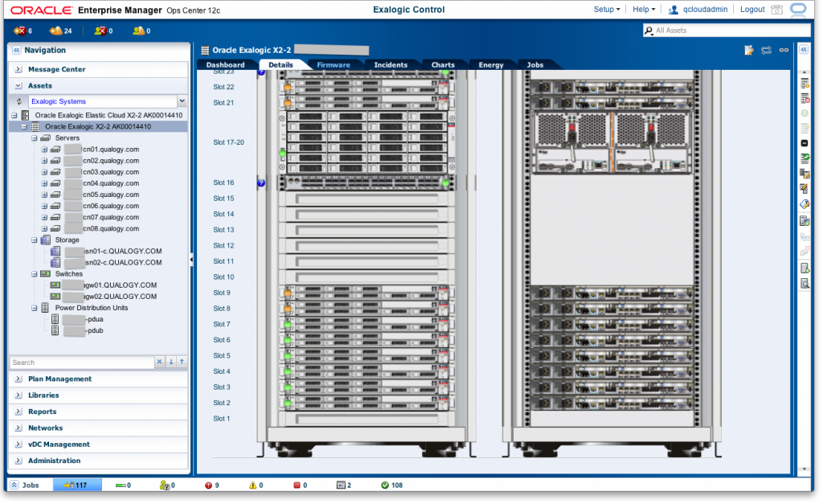Click the navigation tree Search field
The height and width of the screenshot is (504, 823).
pyautogui.click(x=82, y=363)
